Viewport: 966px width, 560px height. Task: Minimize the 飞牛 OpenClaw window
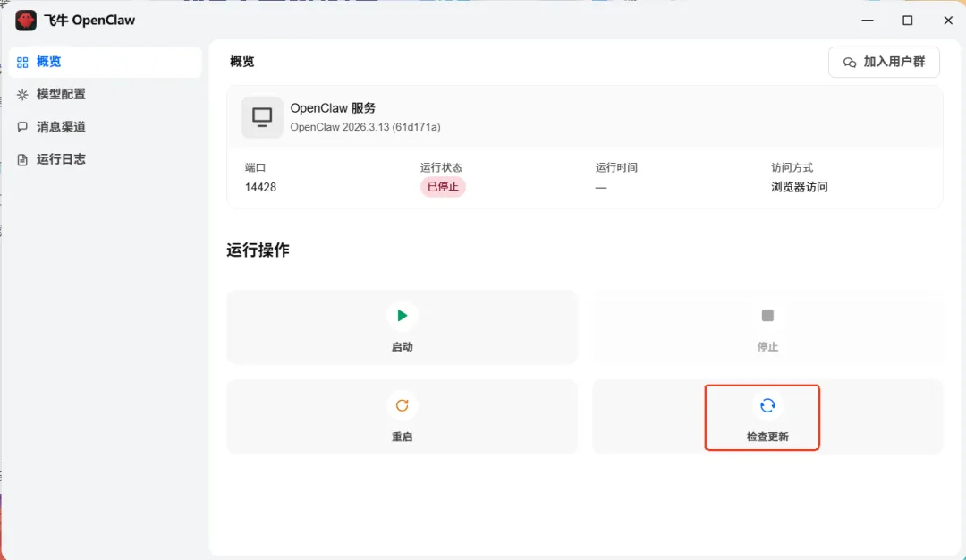[x=868, y=21]
